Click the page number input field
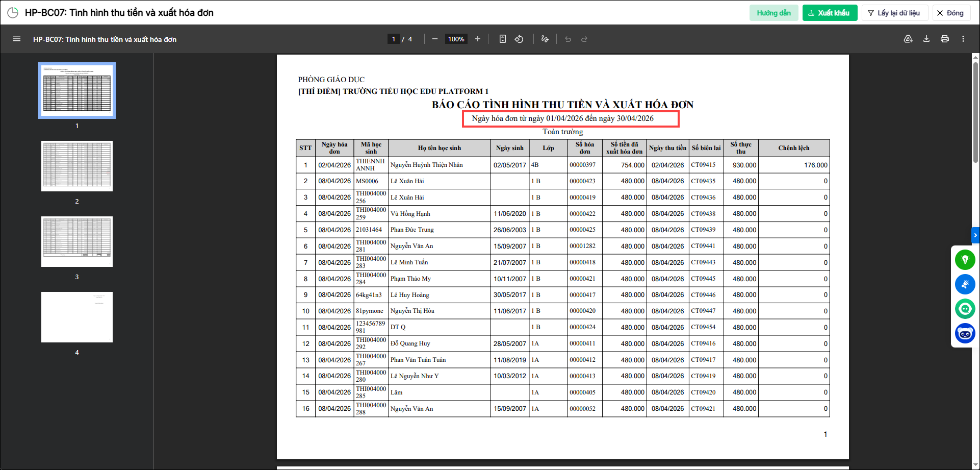 tap(393, 39)
